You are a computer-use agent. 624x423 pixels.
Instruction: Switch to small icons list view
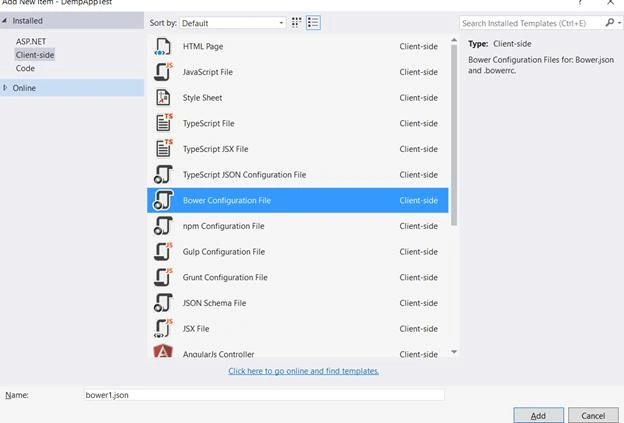313,23
